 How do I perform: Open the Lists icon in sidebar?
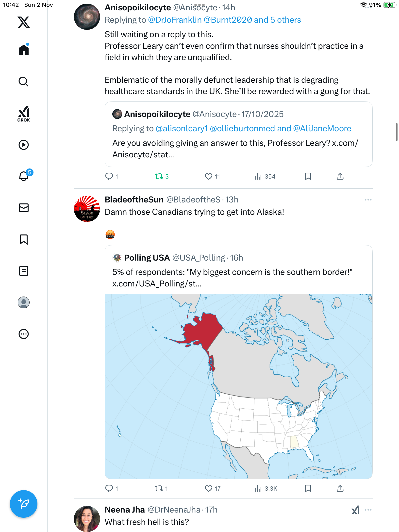[24, 271]
